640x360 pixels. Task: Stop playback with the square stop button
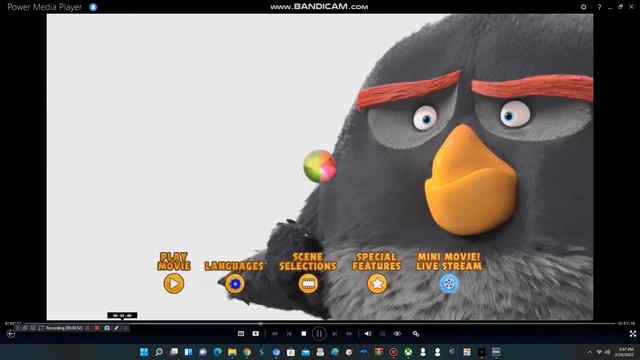[x=304, y=334]
